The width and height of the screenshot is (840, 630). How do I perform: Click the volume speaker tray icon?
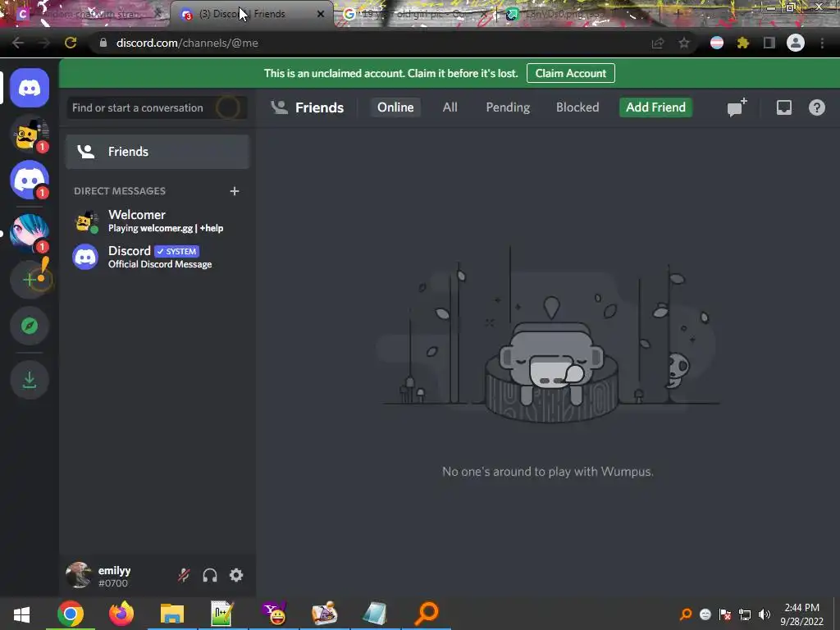pyautogui.click(x=765, y=614)
